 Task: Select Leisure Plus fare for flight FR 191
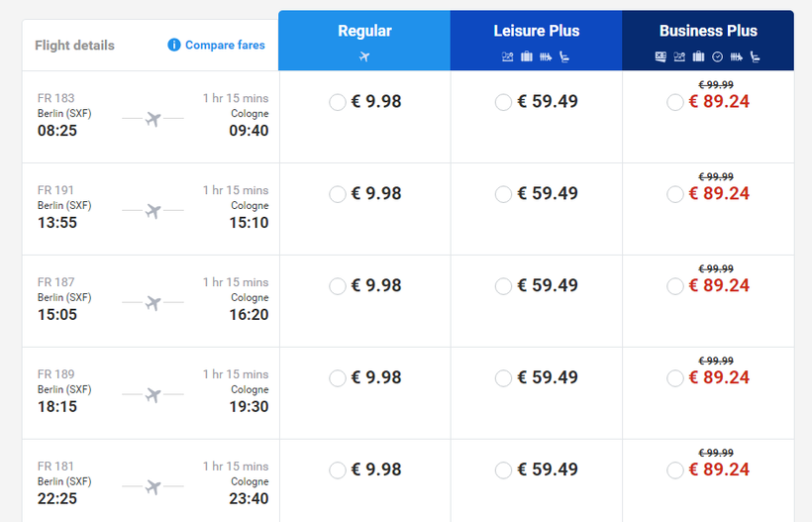click(503, 194)
